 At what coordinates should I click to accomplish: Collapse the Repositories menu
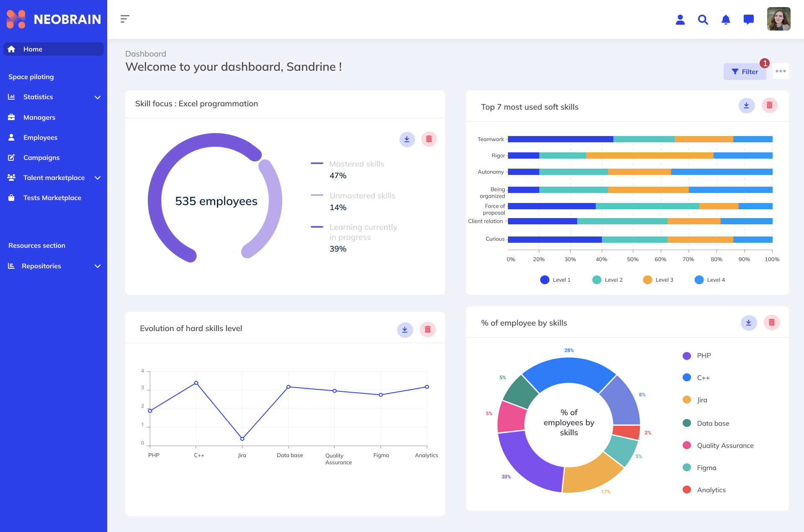(x=98, y=266)
